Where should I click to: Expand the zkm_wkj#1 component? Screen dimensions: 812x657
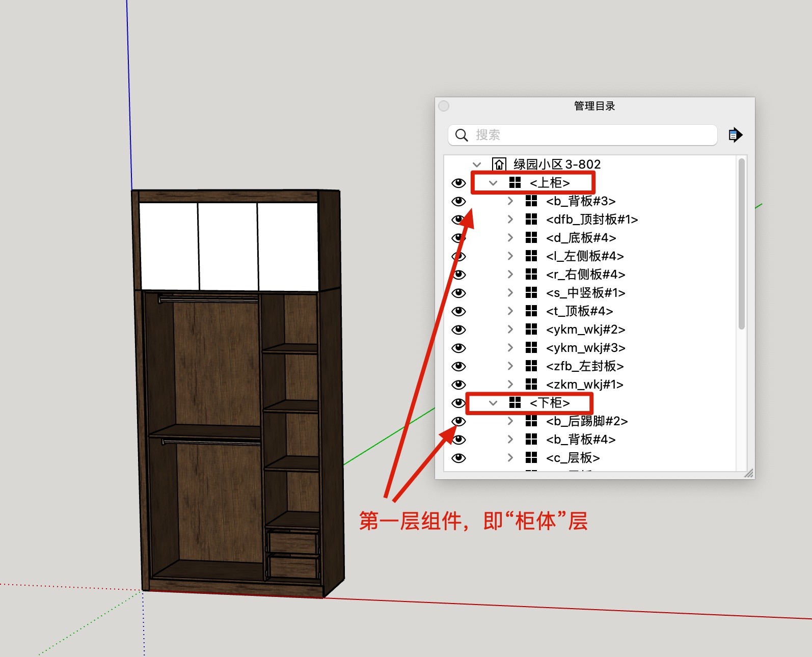pos(510,385)
